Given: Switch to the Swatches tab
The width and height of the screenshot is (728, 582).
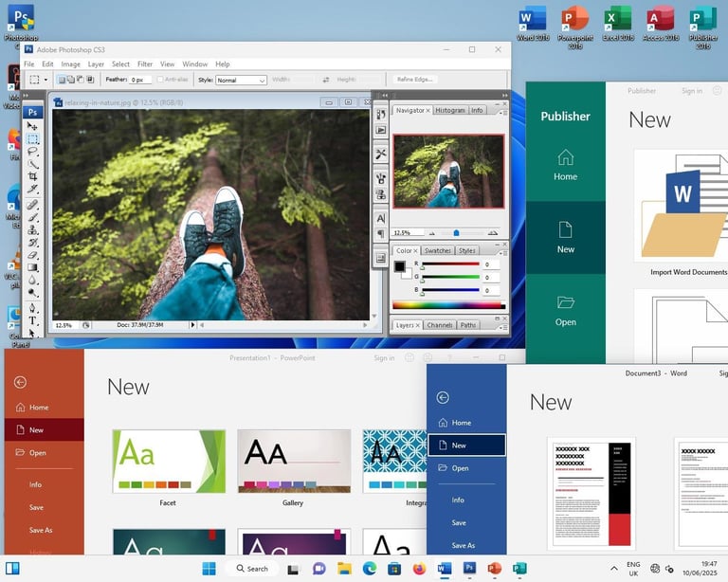Looking at the screenshot, I should tap(437, 250).
